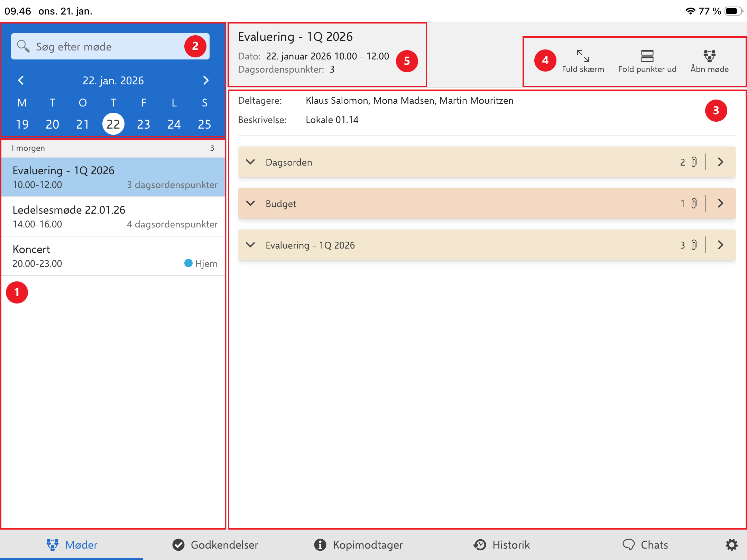This screenshot has height=560, width=747.
Task: Click the blue Hjem calendar dot
Action: tap(188, 263)
